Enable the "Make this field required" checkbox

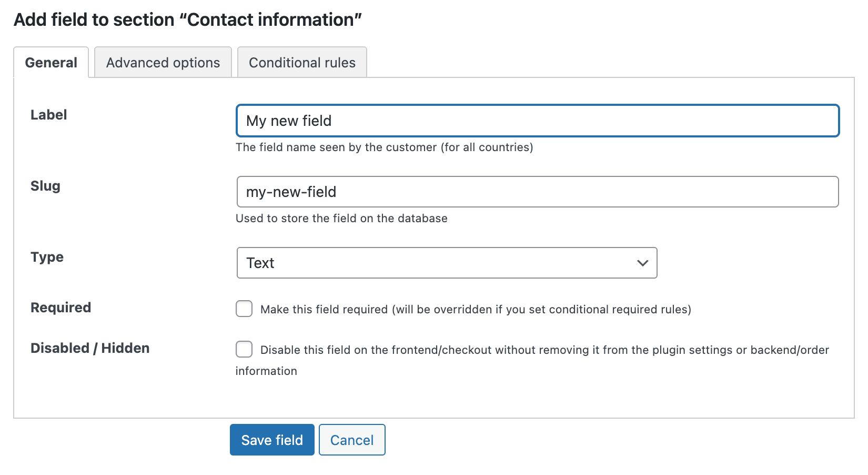(244, 309)
